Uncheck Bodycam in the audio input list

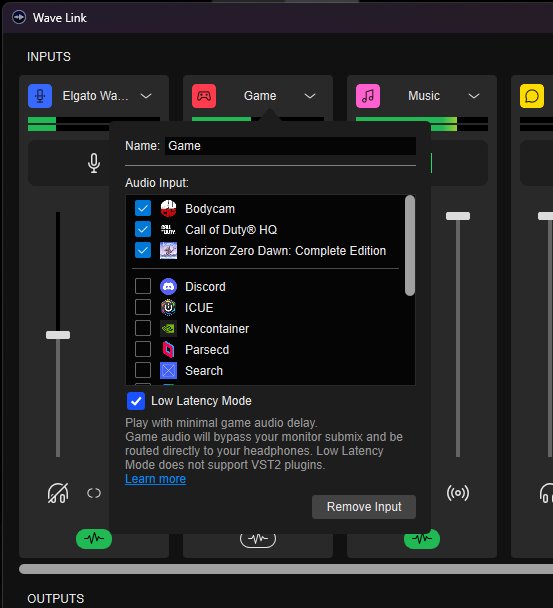point(143,208)
